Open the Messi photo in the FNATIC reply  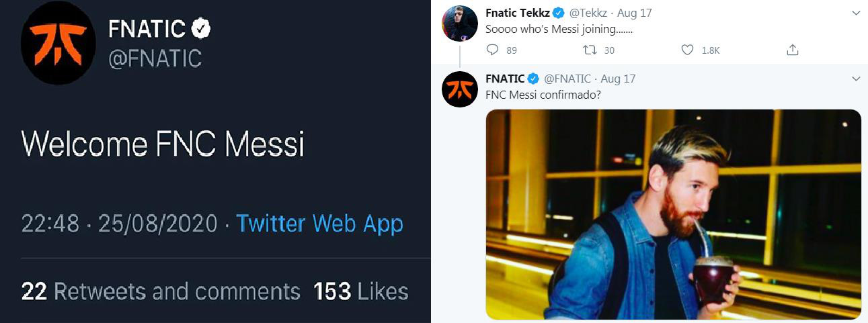(673, 214)
